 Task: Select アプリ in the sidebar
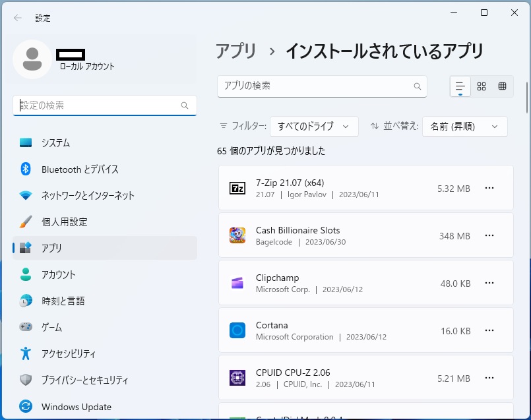tap(105, 248)
